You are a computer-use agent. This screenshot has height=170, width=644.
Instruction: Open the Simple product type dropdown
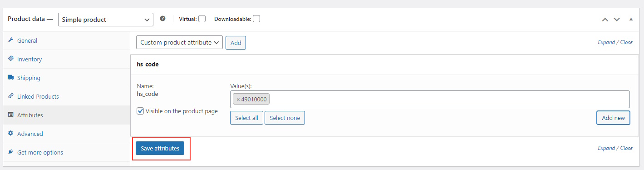pyautogui.click(x=106, y=20)
